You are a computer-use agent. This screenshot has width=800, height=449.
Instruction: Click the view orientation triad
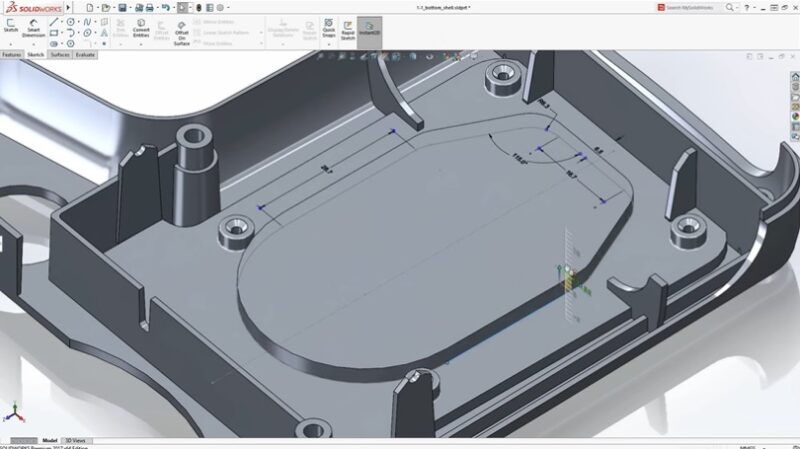tap(14, 412)
